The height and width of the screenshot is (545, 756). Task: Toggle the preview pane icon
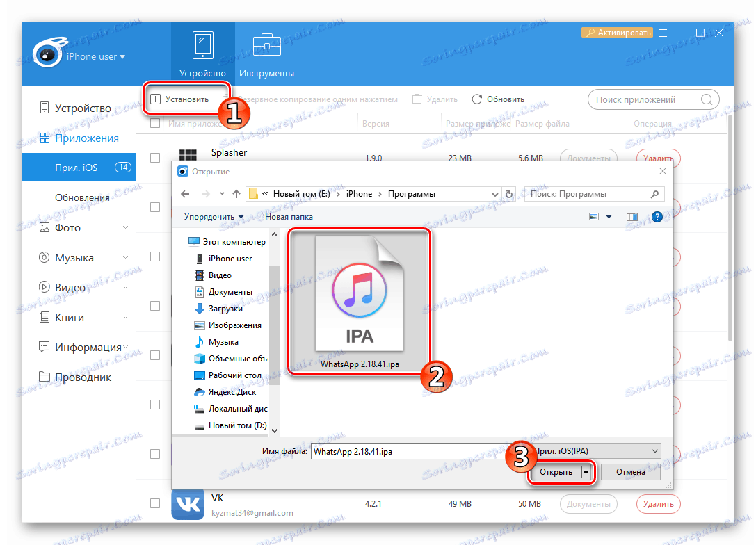pos(632,217)
